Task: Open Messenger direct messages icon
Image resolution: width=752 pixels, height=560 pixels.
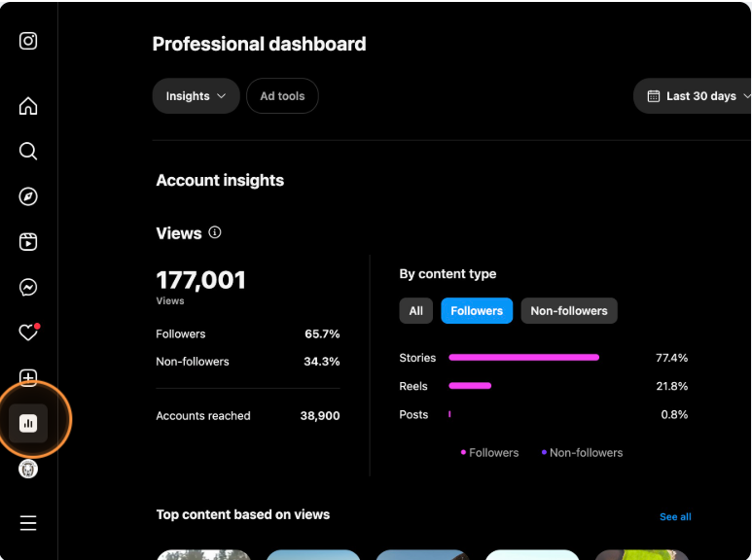Action: [x=28, y=288]
